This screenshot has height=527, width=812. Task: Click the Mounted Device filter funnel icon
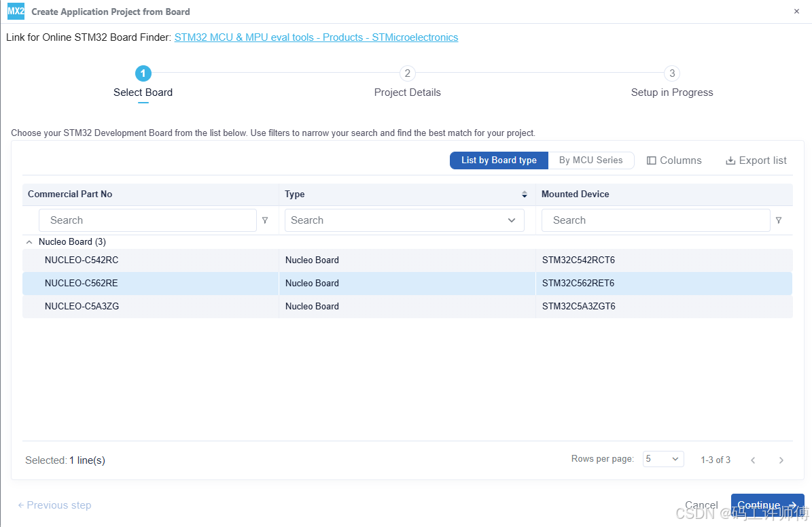pyautogui.click(x=778, y=220)
